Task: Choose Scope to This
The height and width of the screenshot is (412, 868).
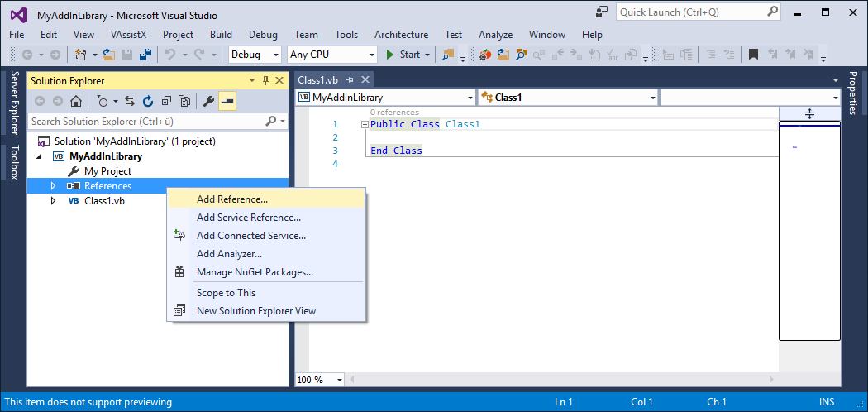Action: 265,292
